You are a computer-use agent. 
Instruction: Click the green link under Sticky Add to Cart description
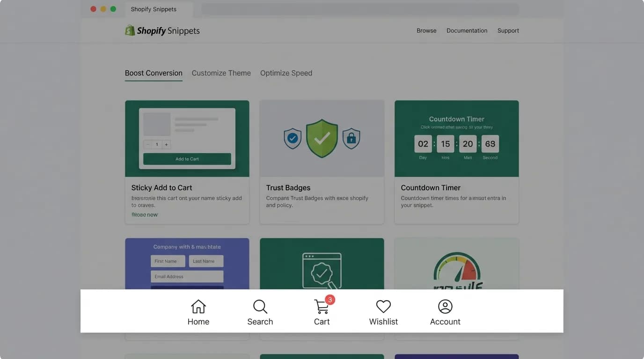point(145,215)
